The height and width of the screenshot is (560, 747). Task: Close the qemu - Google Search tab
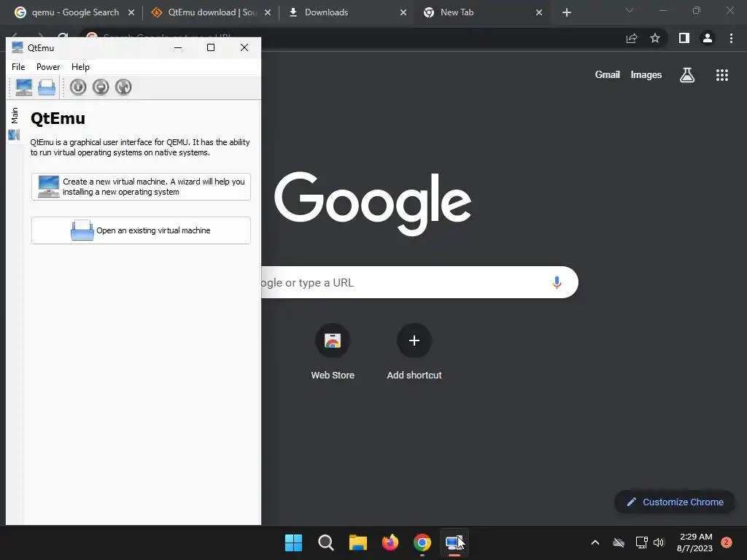coord(131,12)
